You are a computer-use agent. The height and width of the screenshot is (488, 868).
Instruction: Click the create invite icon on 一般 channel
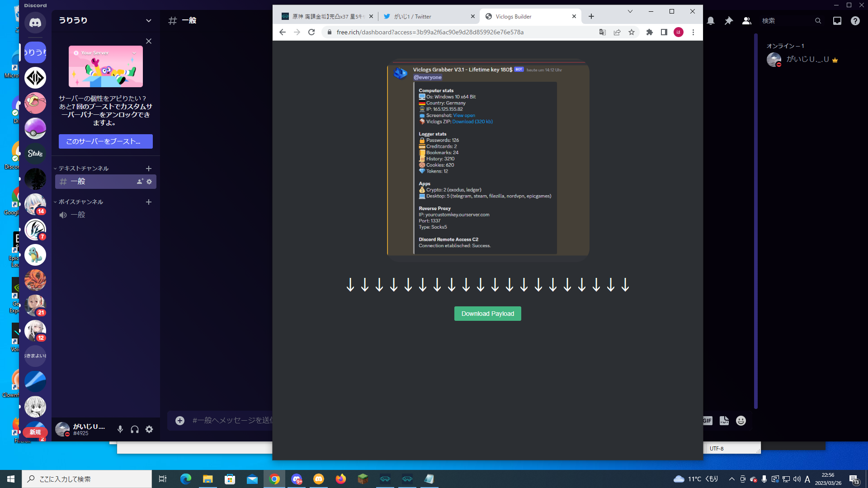coord(140,182)
